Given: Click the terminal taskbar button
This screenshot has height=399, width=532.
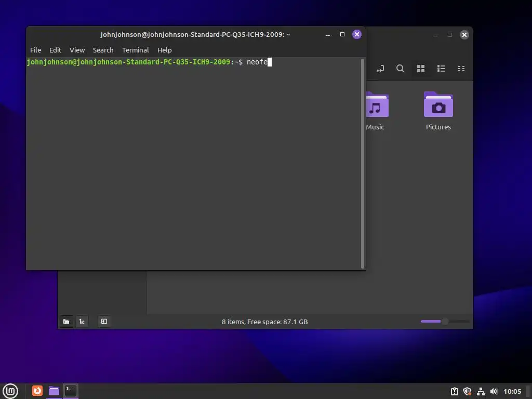Looking at the screenshot, I should pos(71,391).
